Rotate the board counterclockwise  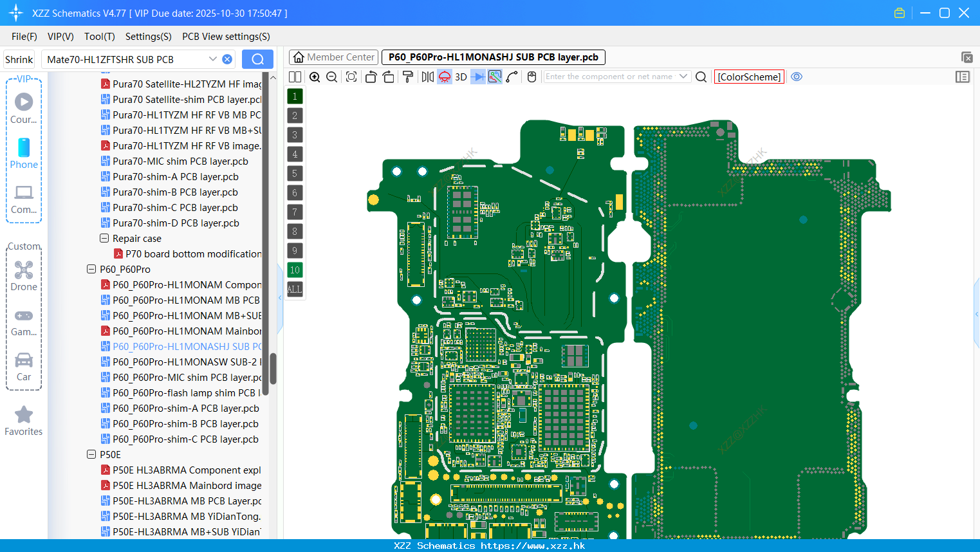[x=371, y=77]
